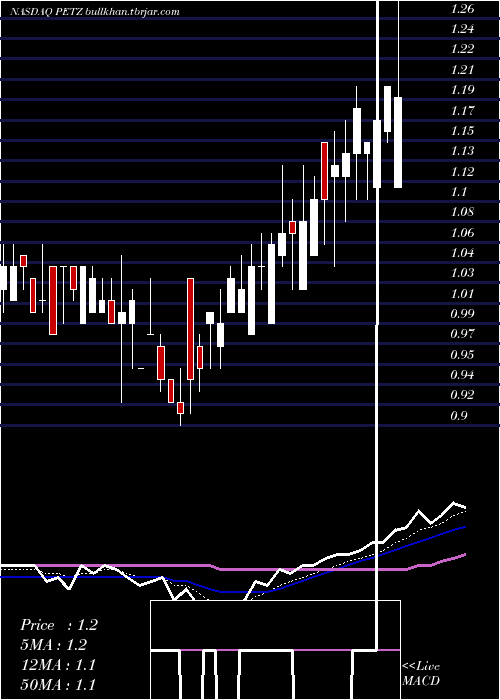Click the <<Live MACD label
Screen dimensions: 500x700
pos(421,673)
